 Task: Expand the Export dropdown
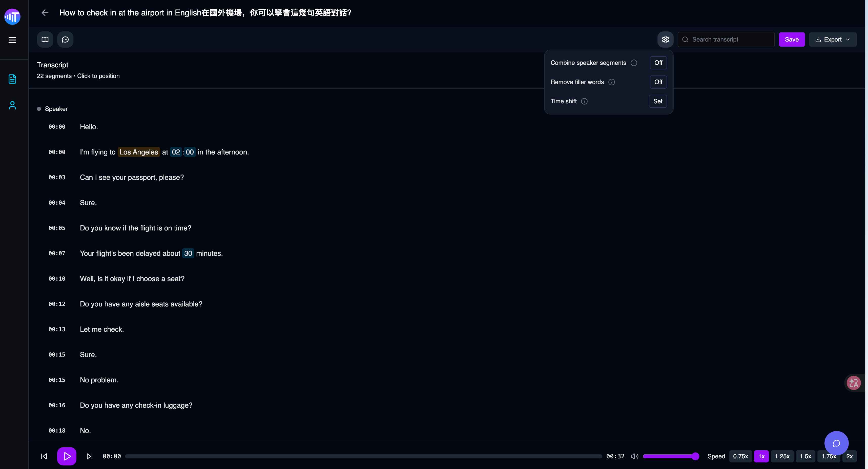tap(833, 40)
